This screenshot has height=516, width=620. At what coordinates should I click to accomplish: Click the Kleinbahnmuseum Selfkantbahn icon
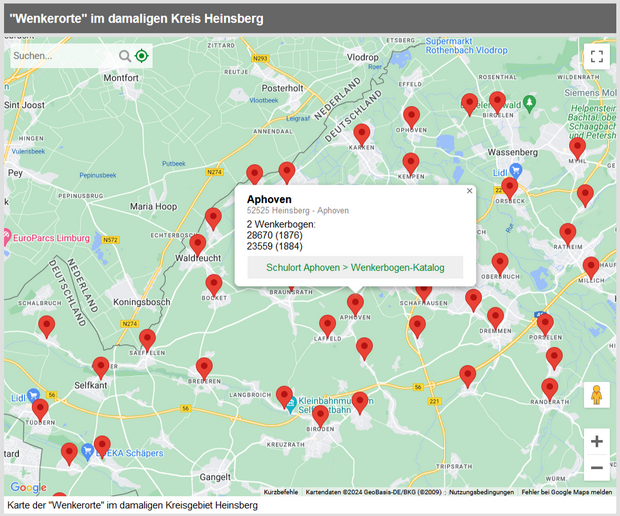point(291,406)
